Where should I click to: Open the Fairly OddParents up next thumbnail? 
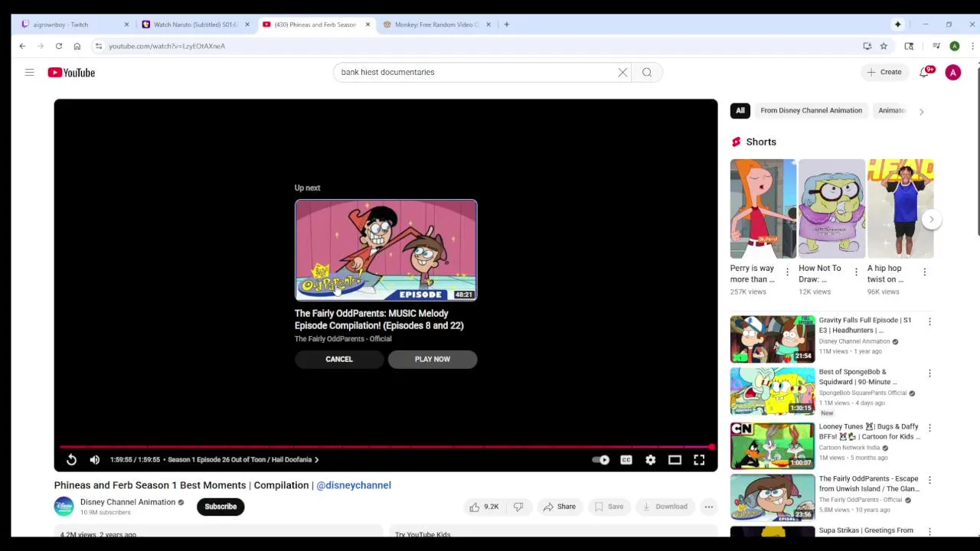(386, 250)
